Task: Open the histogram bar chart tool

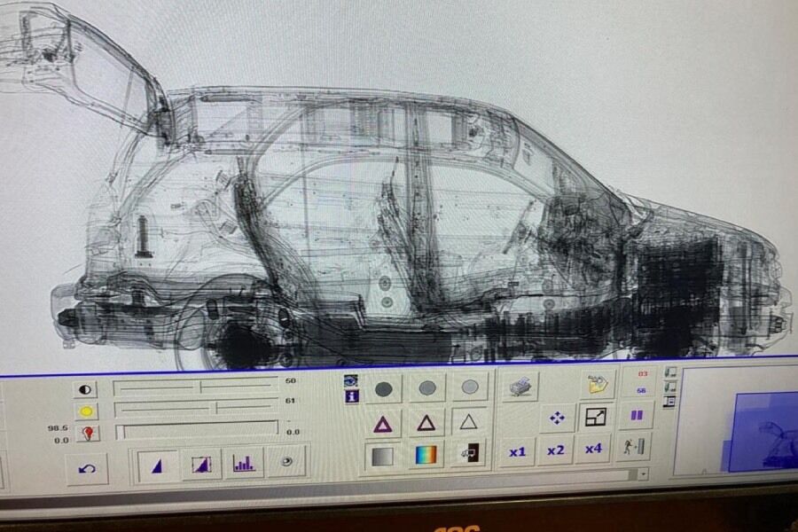Action: [243, 464]
